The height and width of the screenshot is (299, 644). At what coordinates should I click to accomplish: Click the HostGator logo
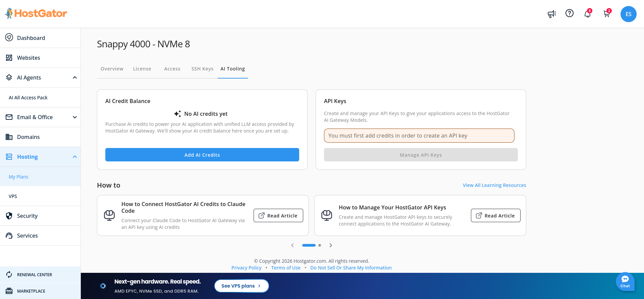click(x=36, y=13)
